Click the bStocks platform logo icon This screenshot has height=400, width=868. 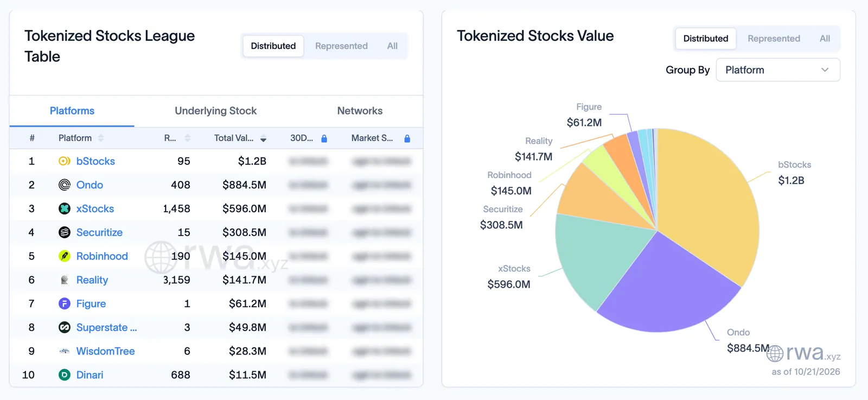(64, 161)
